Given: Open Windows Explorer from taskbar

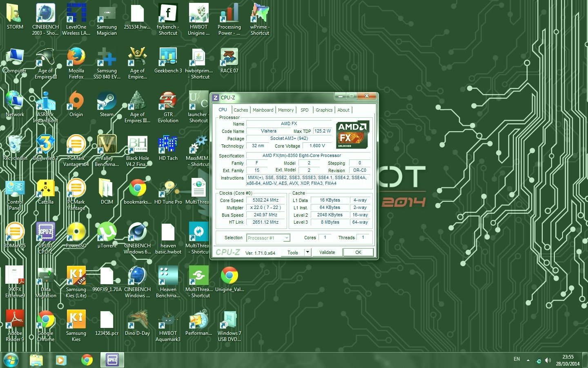Looking at the screenshot, I should [36, 360].
